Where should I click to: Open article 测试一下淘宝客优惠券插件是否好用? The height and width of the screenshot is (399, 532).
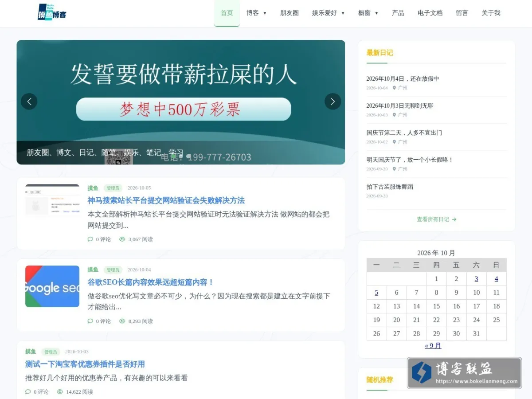[x=85, y=364]
